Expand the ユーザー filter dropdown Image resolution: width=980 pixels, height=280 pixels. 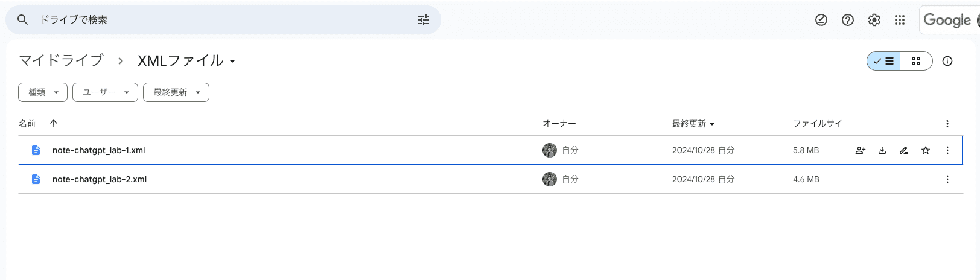(x=105, y=92)
